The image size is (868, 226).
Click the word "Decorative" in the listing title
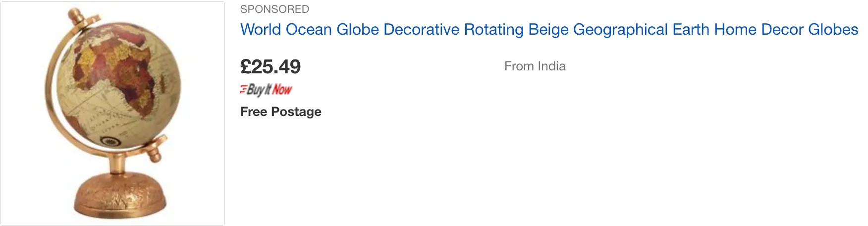tap(421, 30)
